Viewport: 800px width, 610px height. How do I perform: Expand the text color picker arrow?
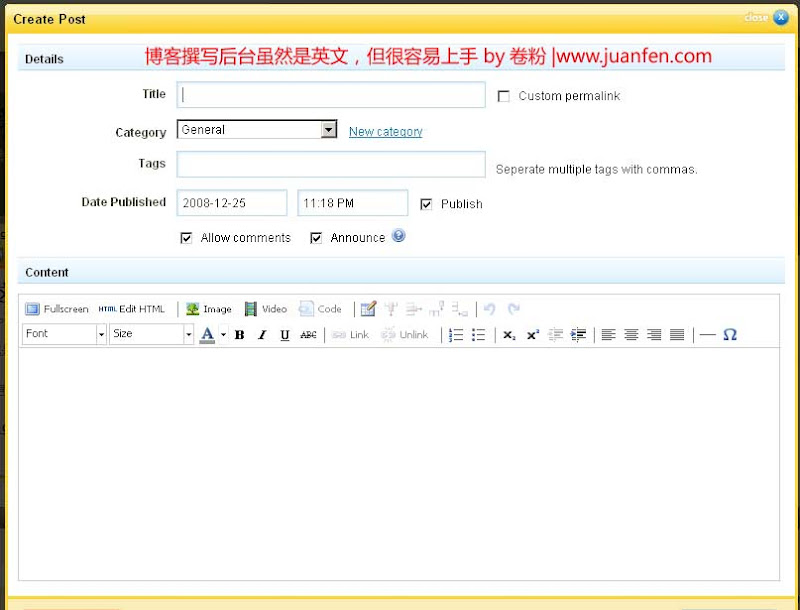pyautogui.click(x=223, y=335)
